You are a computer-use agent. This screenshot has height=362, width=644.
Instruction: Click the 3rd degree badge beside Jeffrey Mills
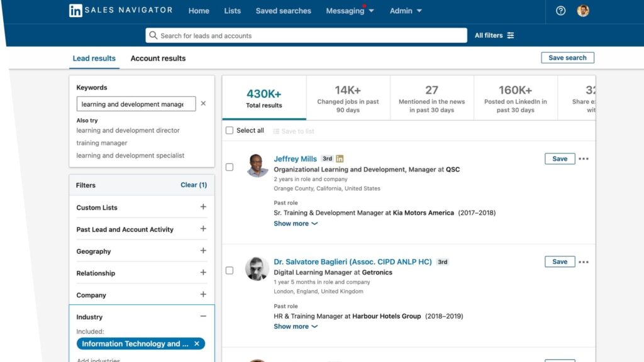[327, 158]
